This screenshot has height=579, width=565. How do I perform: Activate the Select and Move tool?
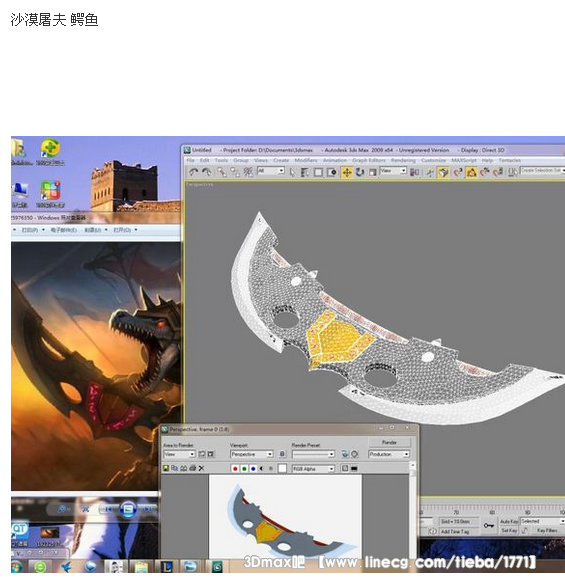pyautogui.click(x=347, y=172)
